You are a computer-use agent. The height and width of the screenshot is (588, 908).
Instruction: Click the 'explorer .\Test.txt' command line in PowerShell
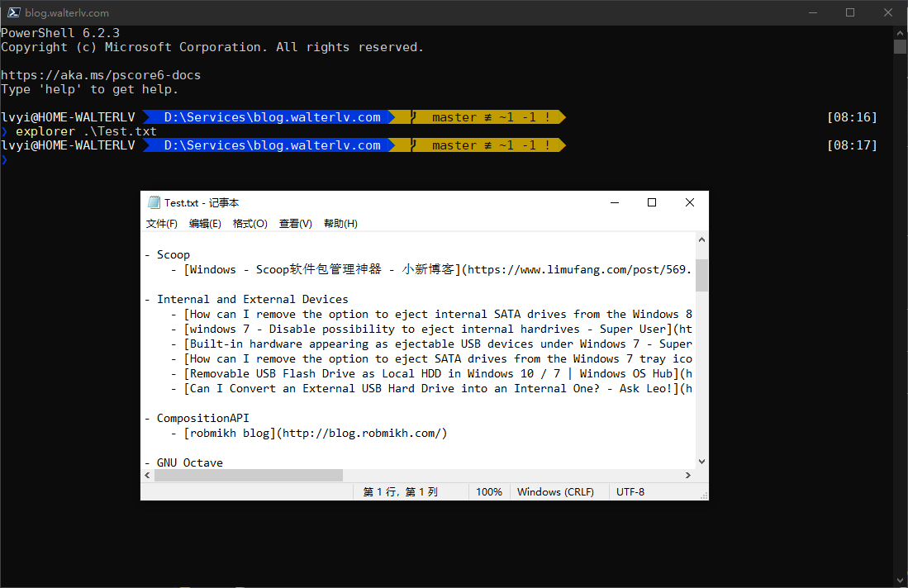(86, 131)
